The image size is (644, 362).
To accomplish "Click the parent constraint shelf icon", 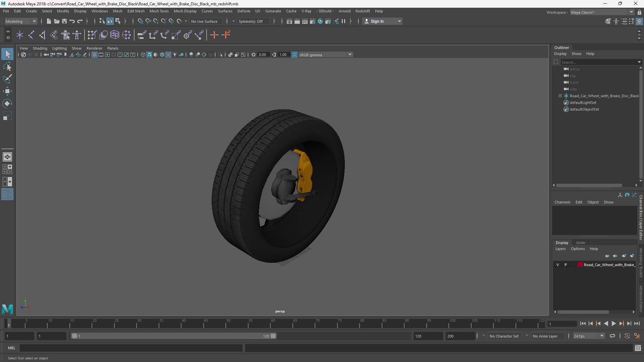I will point(142,35).
